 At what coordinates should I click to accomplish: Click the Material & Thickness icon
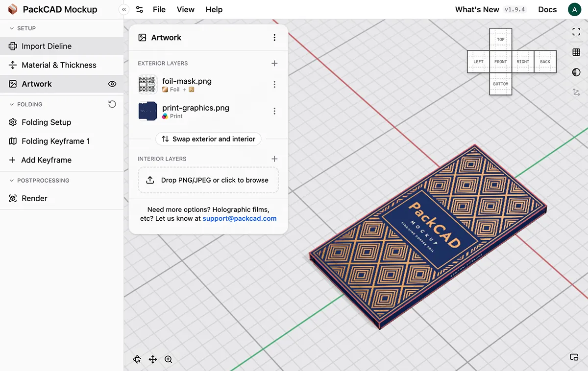13,65
